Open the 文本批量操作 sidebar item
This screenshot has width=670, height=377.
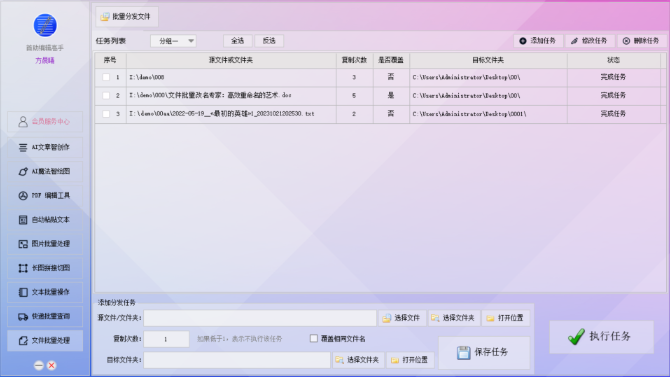(45, 292)
